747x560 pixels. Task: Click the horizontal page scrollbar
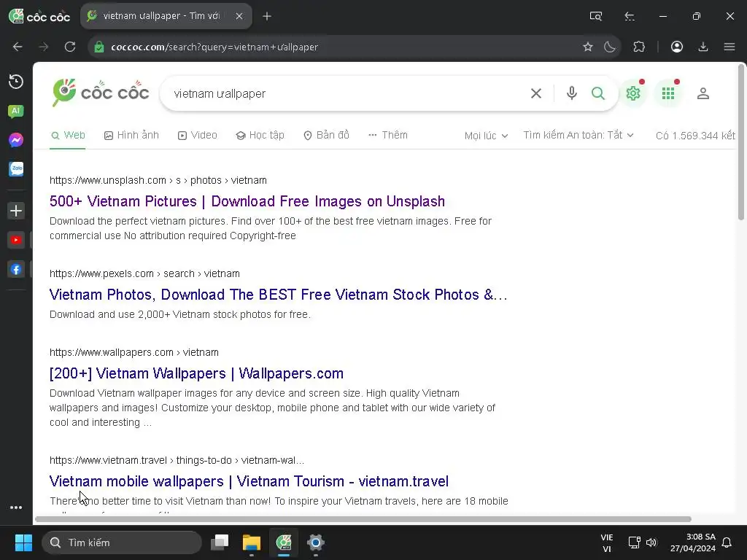[x=363, y=519]
